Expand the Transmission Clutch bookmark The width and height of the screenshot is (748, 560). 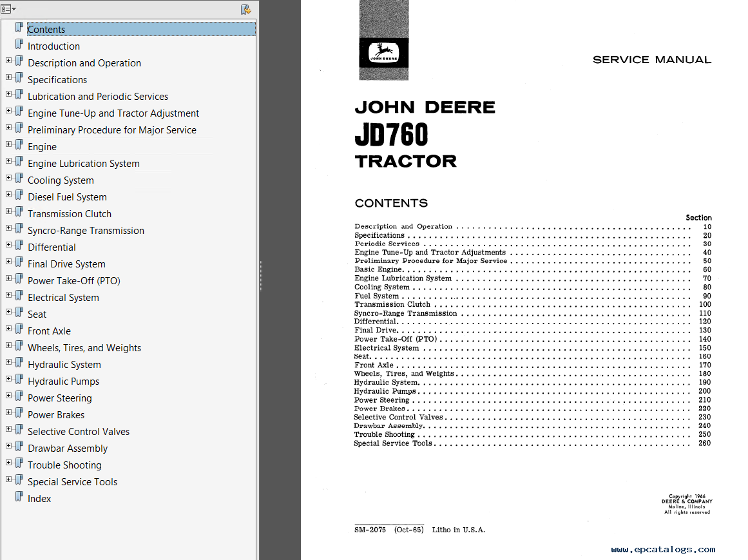(x=8, y=211)
